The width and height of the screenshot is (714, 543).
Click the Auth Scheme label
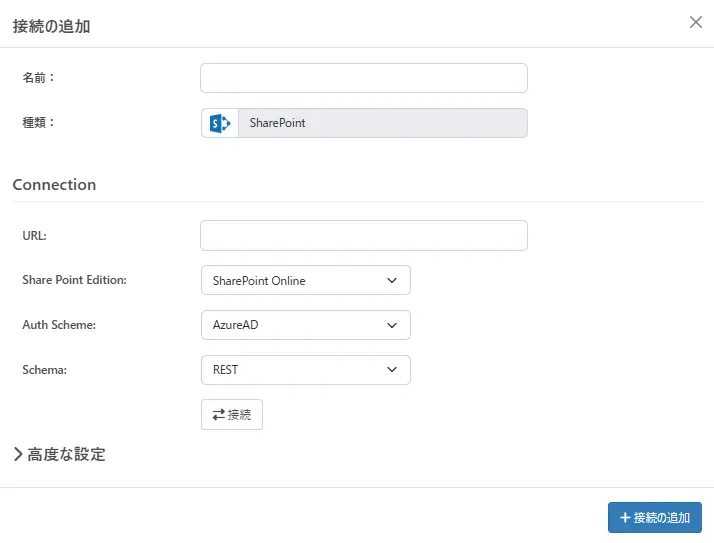coord(60,325)
